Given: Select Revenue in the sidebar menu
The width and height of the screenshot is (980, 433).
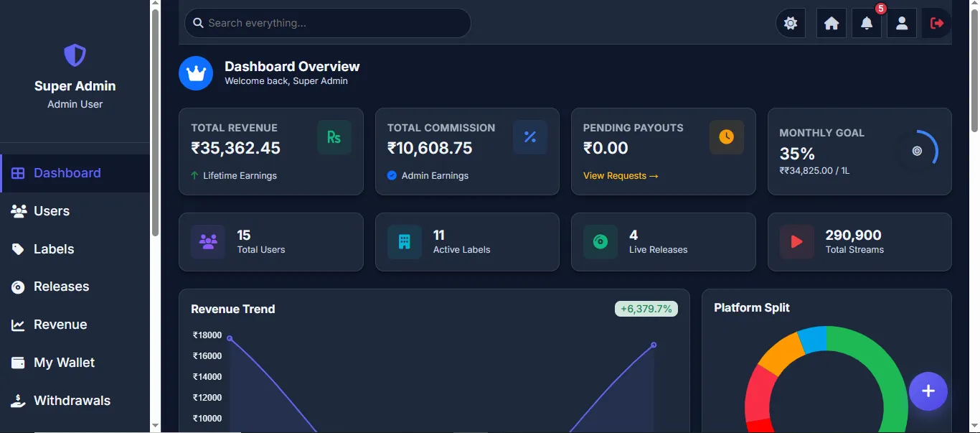Looking at the screenshot, I should [x=75, y=325].
